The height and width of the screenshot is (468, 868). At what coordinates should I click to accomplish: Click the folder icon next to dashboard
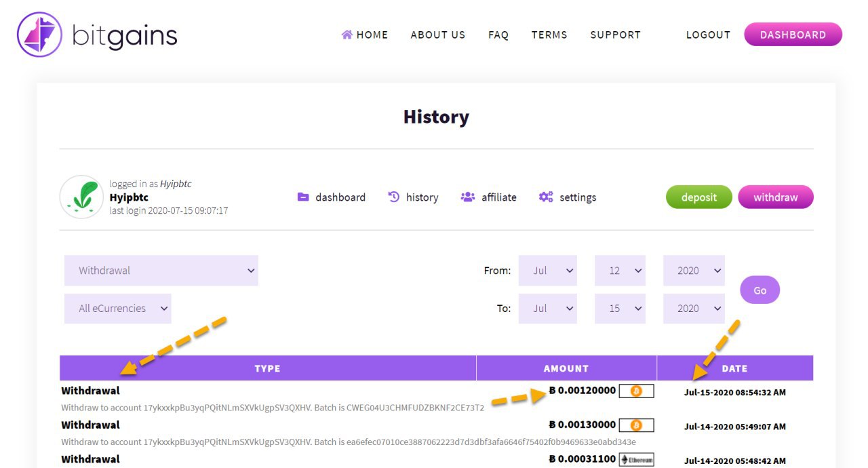coord(303,197)
